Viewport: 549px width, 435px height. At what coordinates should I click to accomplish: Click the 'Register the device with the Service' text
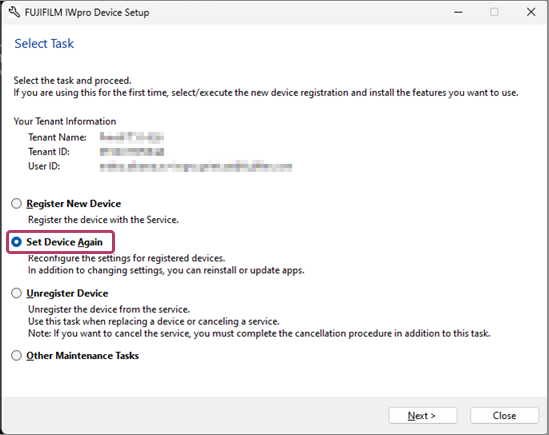tap(103, 220)
